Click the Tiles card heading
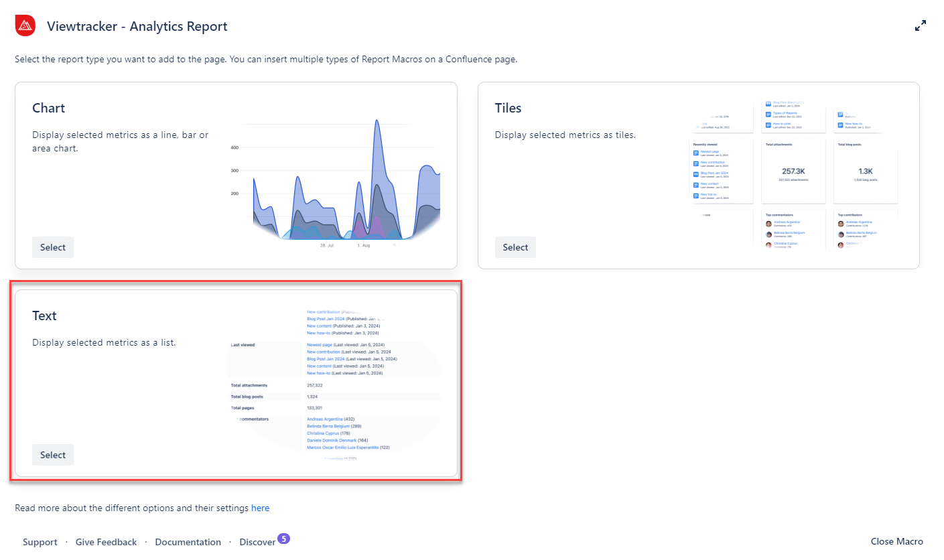The image size is (944, 560). (x=508, y=108)
